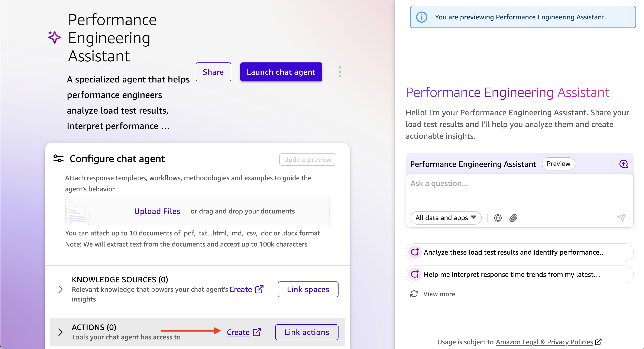Open the three-dot overflow menu
Image resolution: width=644 pixels, height=349 pixels.
pos(340,72)
